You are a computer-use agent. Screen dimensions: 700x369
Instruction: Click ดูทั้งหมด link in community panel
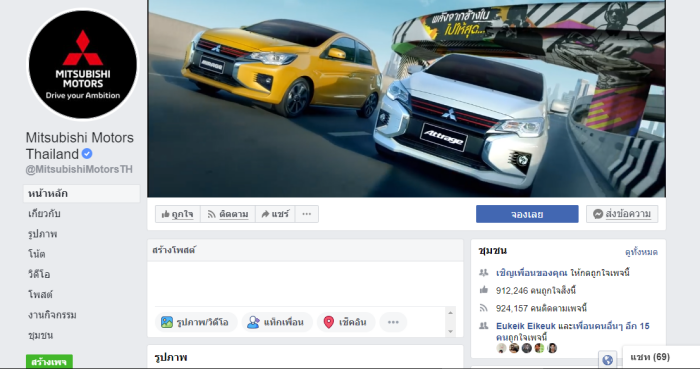click(641, 252)
